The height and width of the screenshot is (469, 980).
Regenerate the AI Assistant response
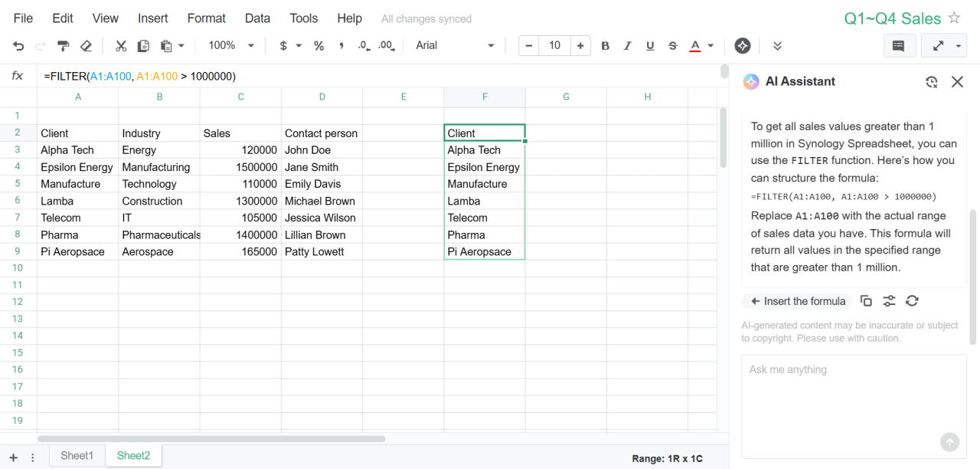click(x=912, y=301)
